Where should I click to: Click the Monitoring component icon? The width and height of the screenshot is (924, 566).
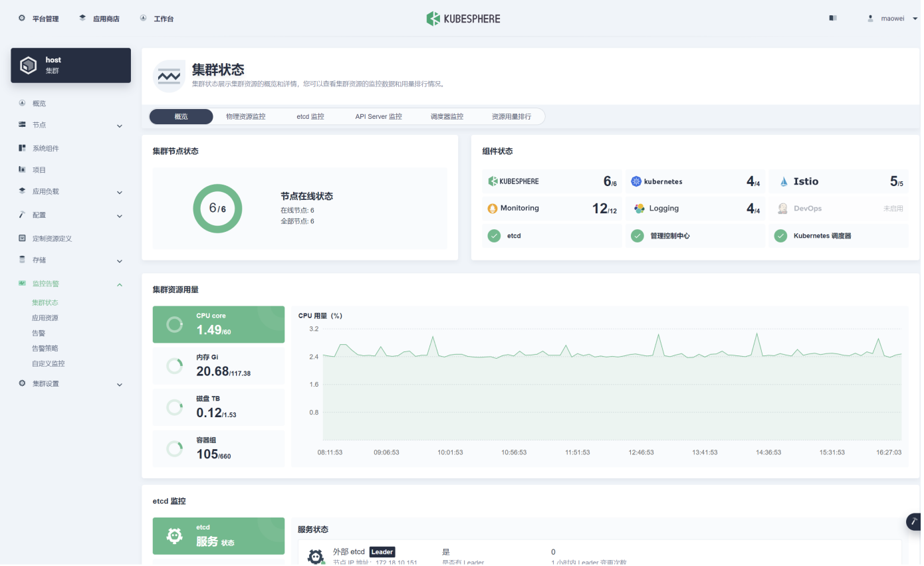(x=493, y=209)
